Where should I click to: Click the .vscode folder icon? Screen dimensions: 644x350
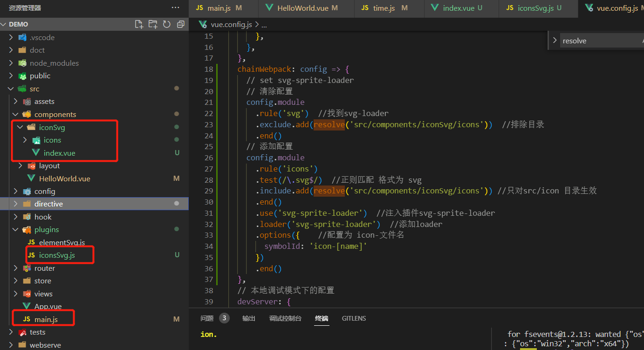22,37
